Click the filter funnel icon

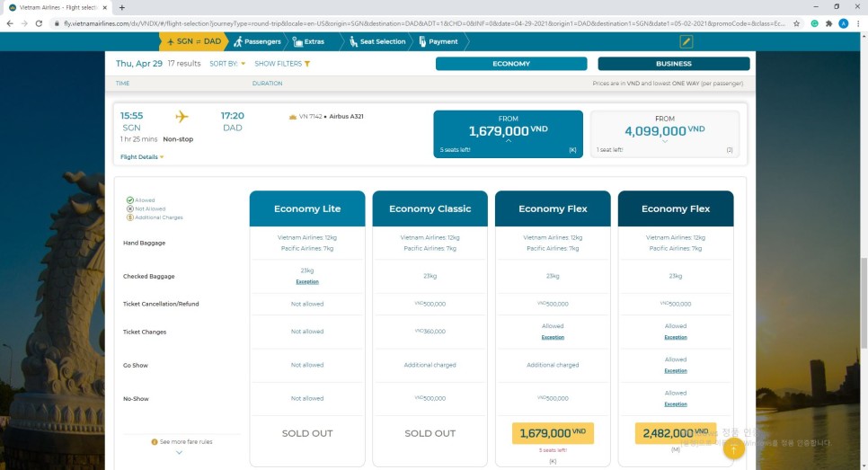(x=307, y=64)
